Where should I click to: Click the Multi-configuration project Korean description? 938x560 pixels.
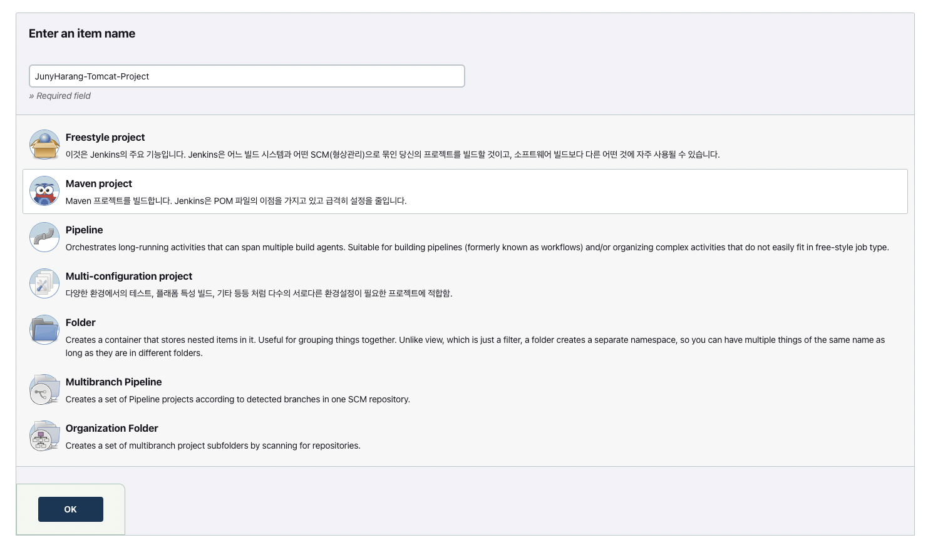pos(259,293)
